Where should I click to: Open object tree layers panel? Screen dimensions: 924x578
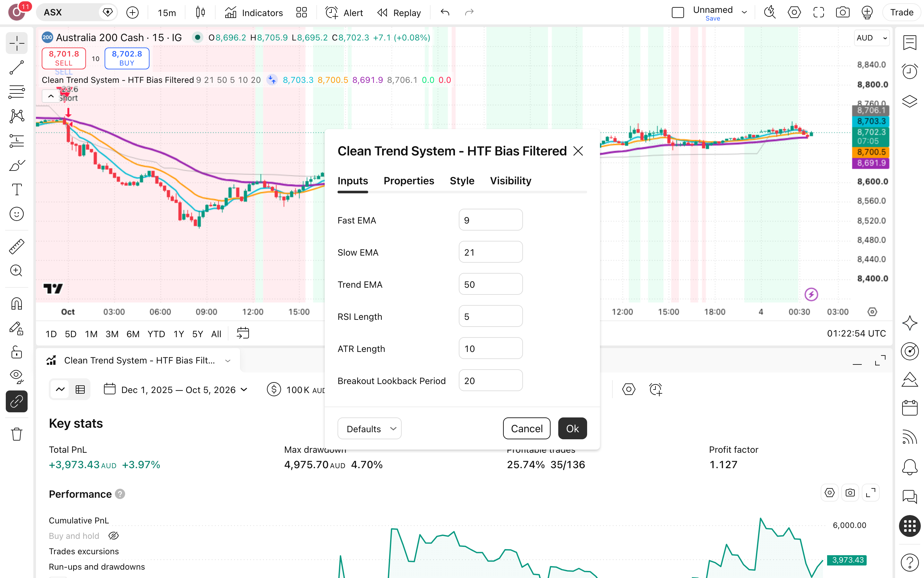910,101
